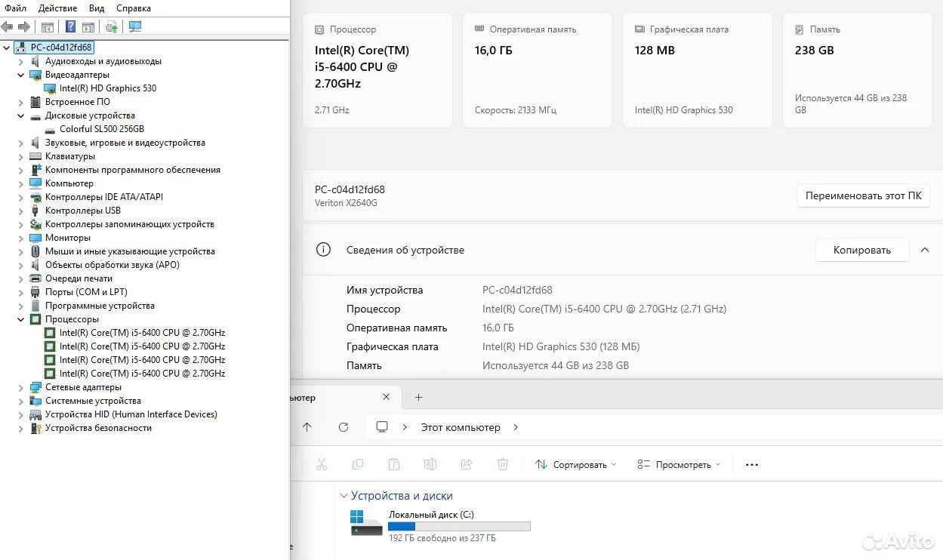Collapse the Устройства и диски group
943x560 pixels.
pos(344,496)
